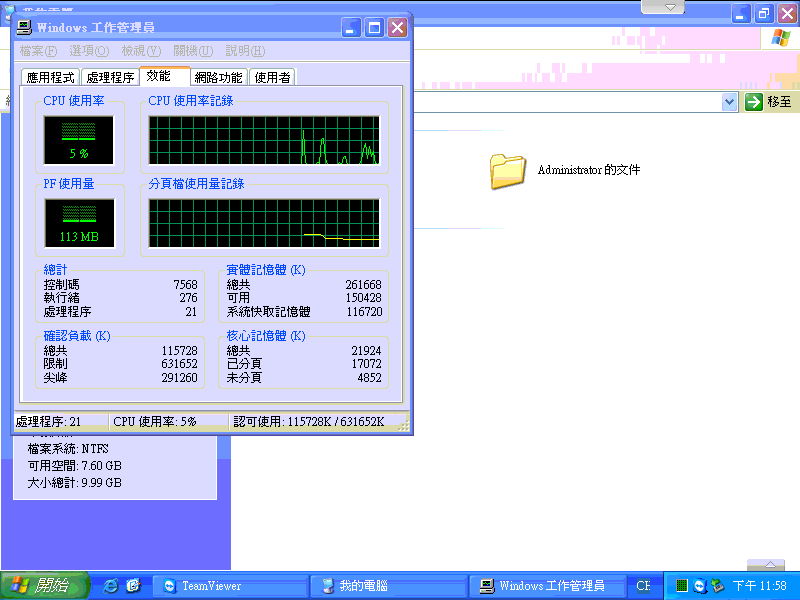Click the 核心記憶體 已分頁 value 17072
The width and height of the screenshot is (800, 600).
[366, 364]
